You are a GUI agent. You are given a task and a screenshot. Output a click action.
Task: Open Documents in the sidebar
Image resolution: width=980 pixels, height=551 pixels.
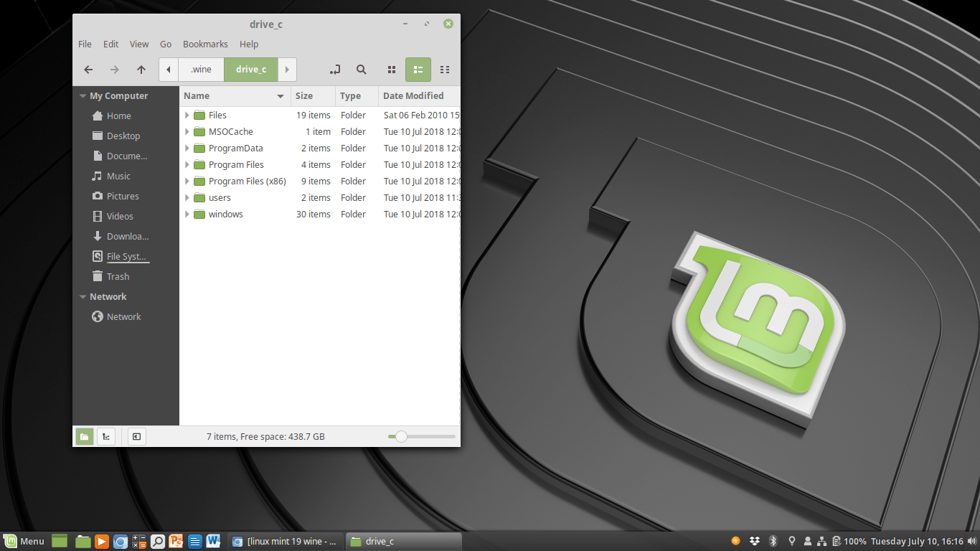pyautogui.click(x=126, y=156)
